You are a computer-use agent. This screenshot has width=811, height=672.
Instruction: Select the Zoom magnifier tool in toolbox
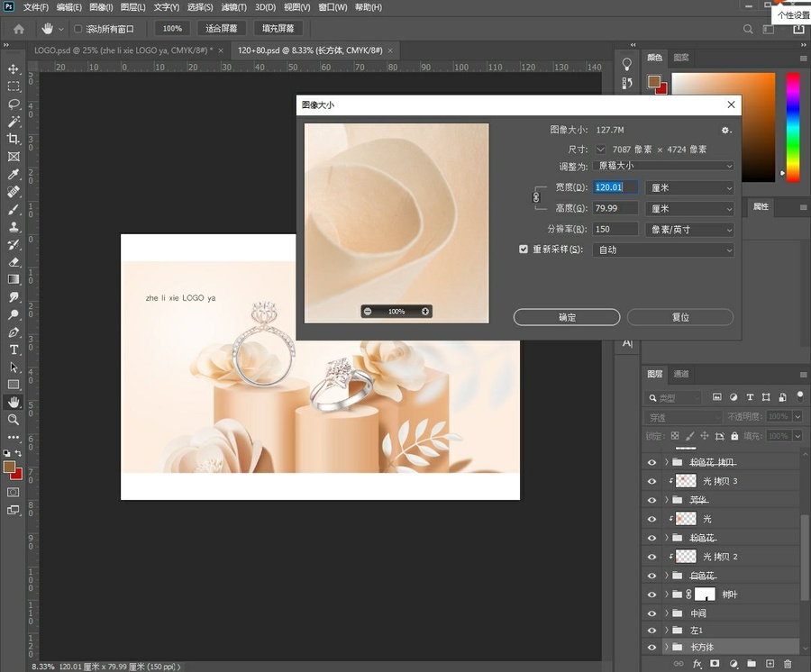(x=14, y=420)
